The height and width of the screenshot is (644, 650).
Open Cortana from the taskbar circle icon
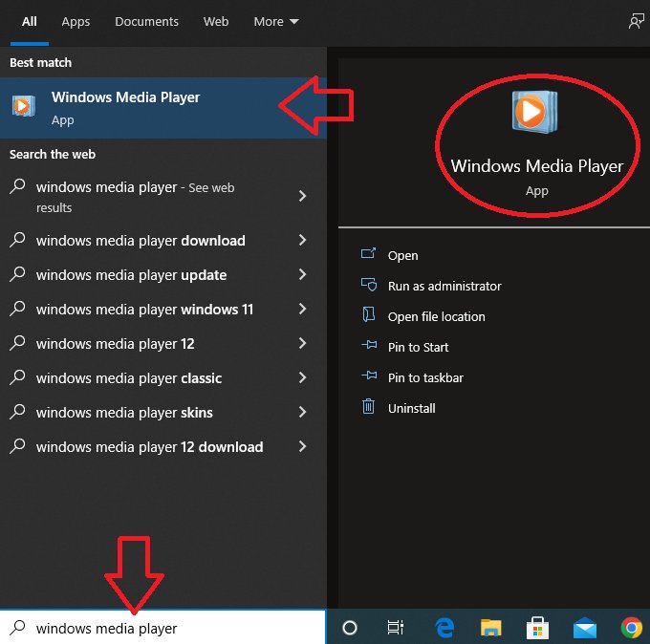pos(350,628)
